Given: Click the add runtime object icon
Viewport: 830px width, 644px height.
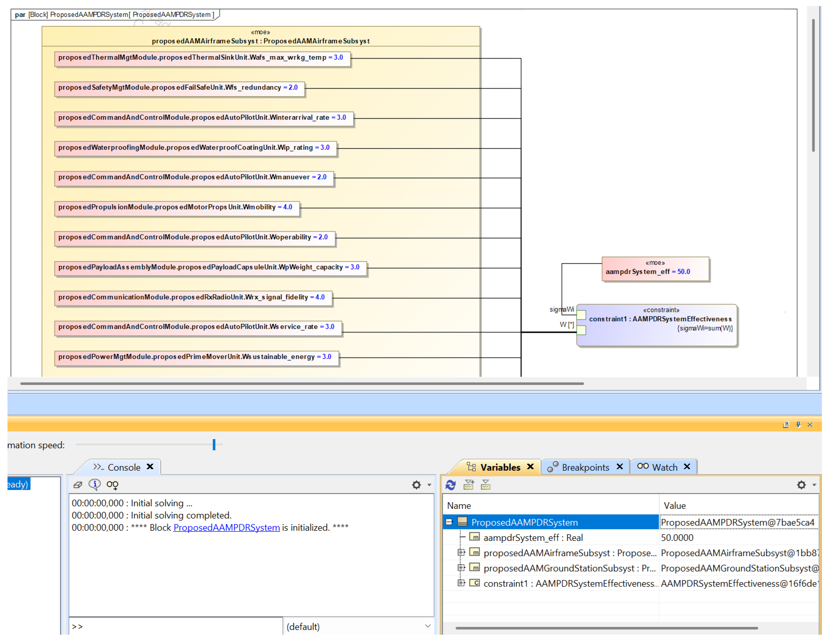Looking at the screenshot, I should coord(469,485).
